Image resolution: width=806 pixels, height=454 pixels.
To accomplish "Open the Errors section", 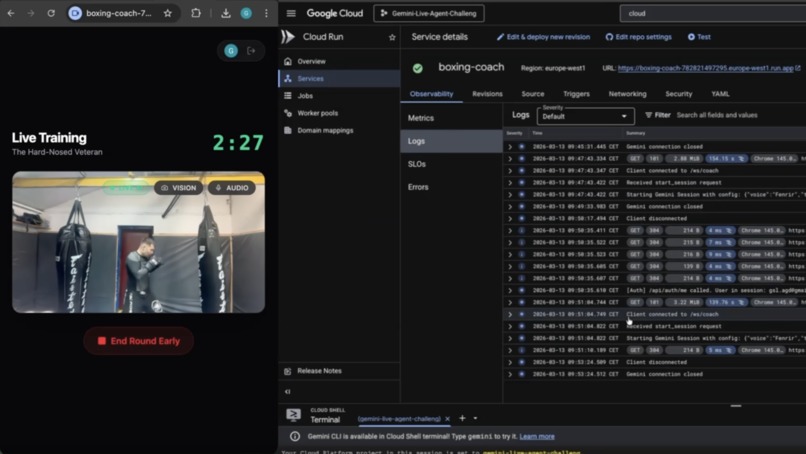I will pos(451,187).
